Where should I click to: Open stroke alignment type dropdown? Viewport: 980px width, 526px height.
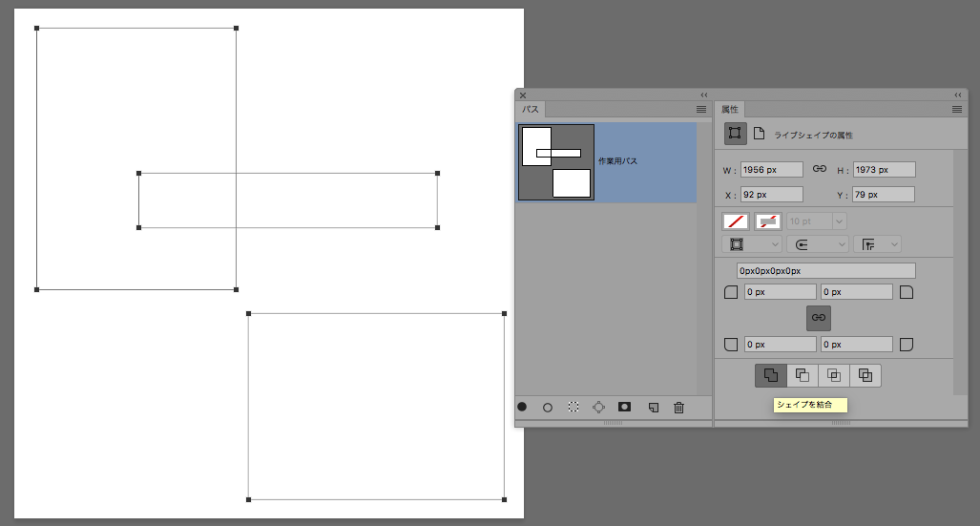pyautogui.click(x=751, y=244)
